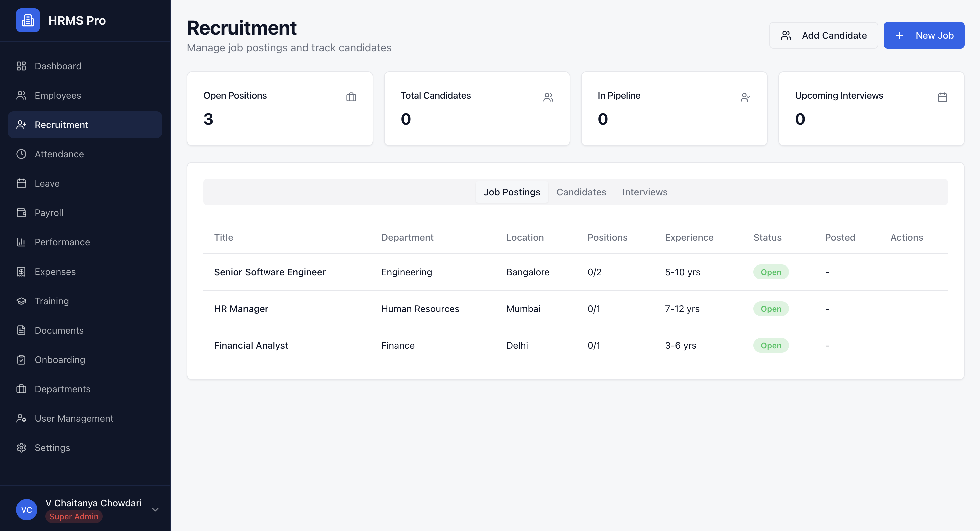Click the VC user avatar circle
980x531 pixels.
(27, 510)
